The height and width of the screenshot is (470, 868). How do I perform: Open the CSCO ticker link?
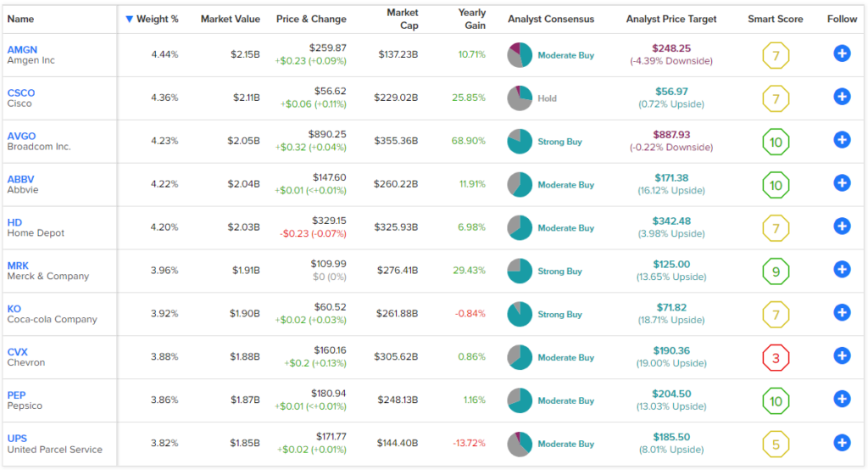[21, 92]
